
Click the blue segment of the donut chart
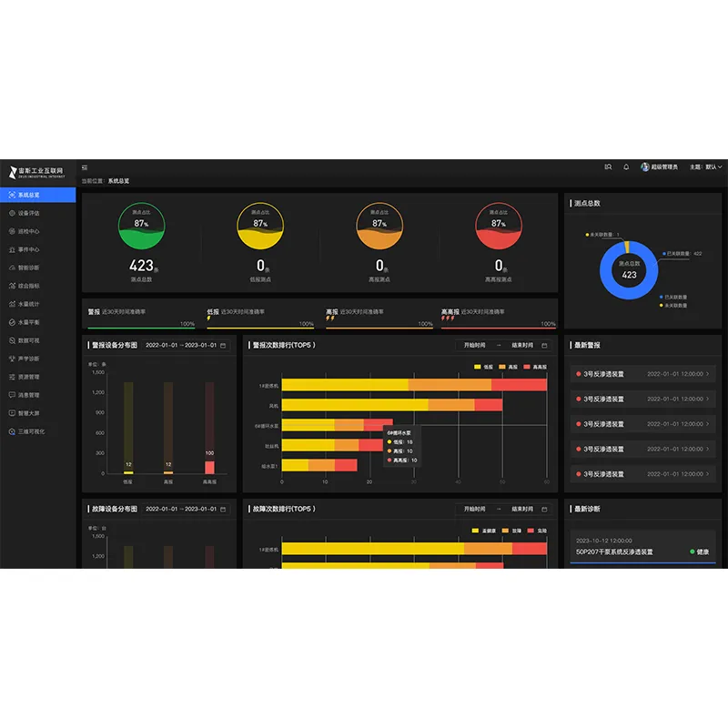606,274
